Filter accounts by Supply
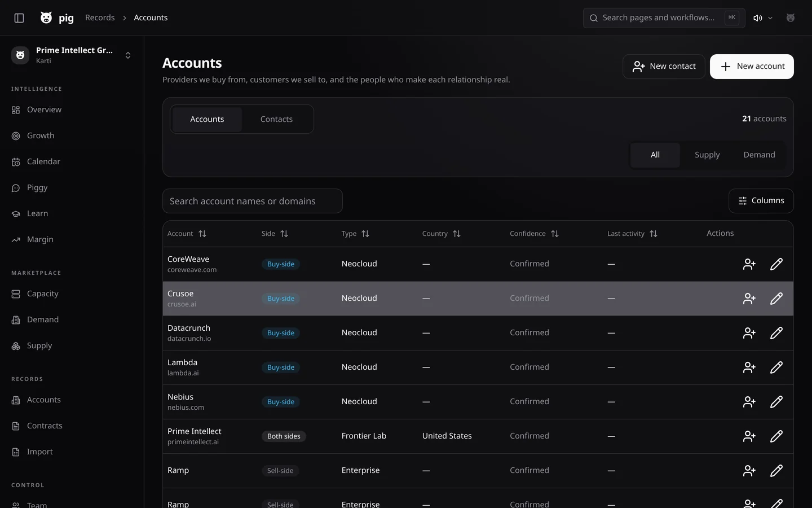 point(707,155)
